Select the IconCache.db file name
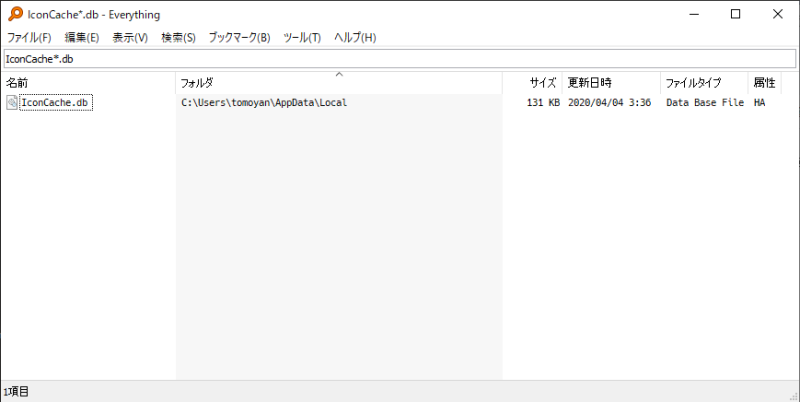Viewport: 800px width, 402px height. tap(56, 103)
